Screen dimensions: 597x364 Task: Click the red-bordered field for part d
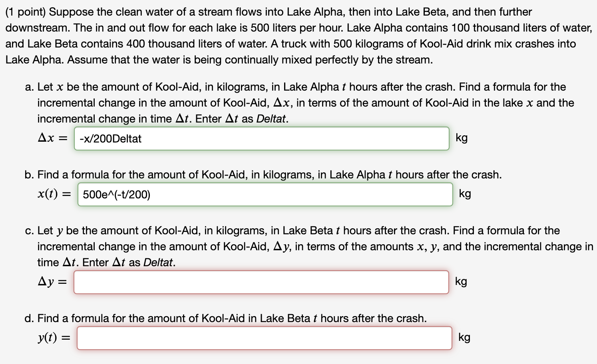tap(265, 338)
